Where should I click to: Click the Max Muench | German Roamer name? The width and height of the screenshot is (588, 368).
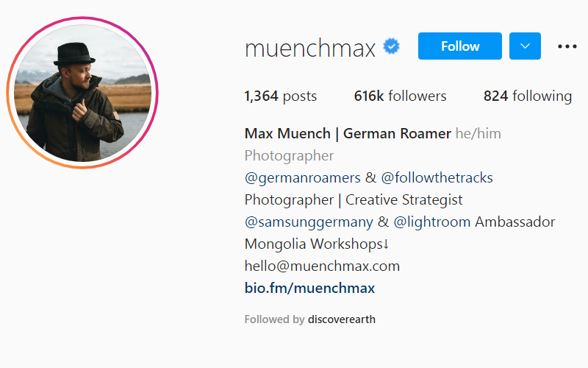pos(348,133)
